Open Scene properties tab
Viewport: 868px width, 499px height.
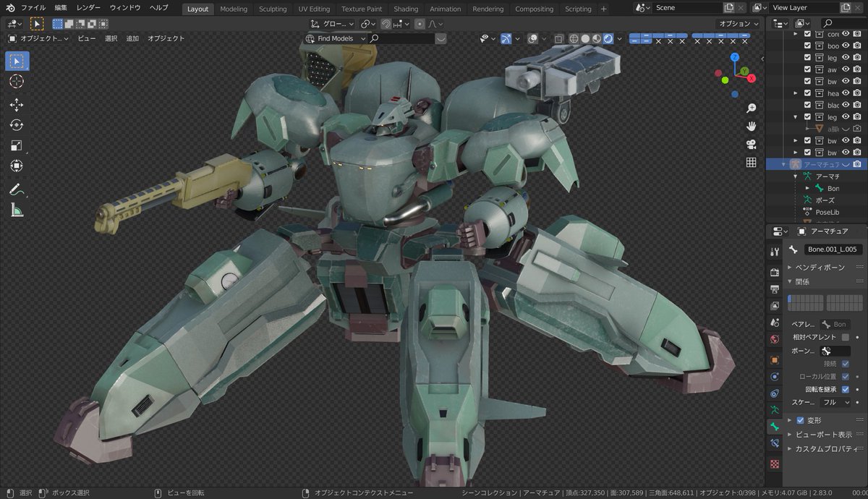(775, 323)
